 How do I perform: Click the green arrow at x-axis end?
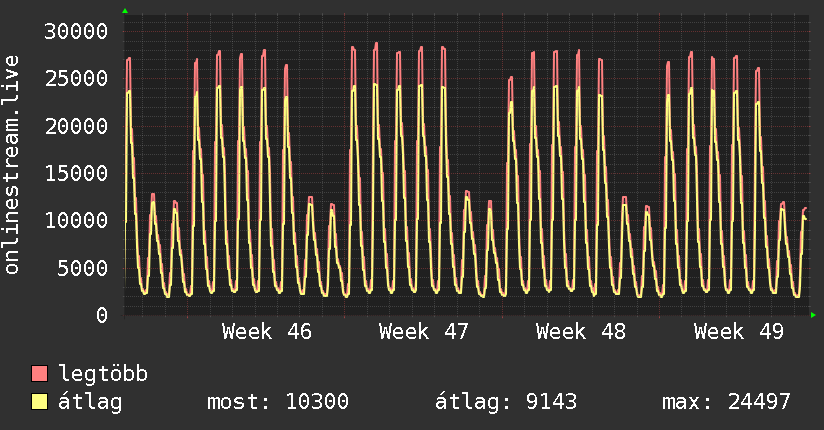813,315
